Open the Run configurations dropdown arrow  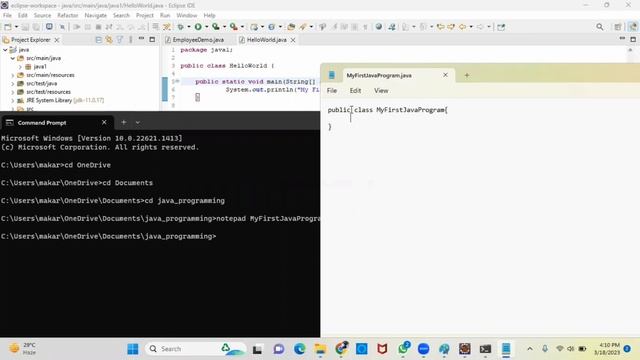pos(206,27)
